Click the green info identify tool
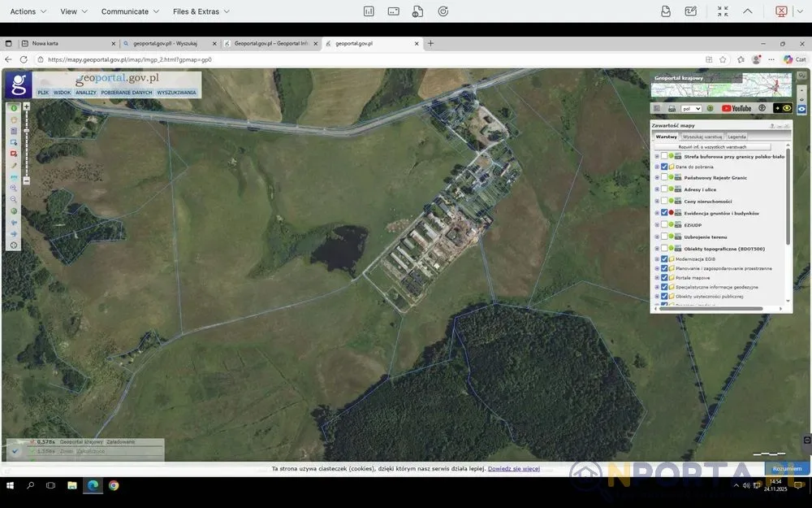The width and height of the screenshot is (812, 508). [x=14, y=108]
